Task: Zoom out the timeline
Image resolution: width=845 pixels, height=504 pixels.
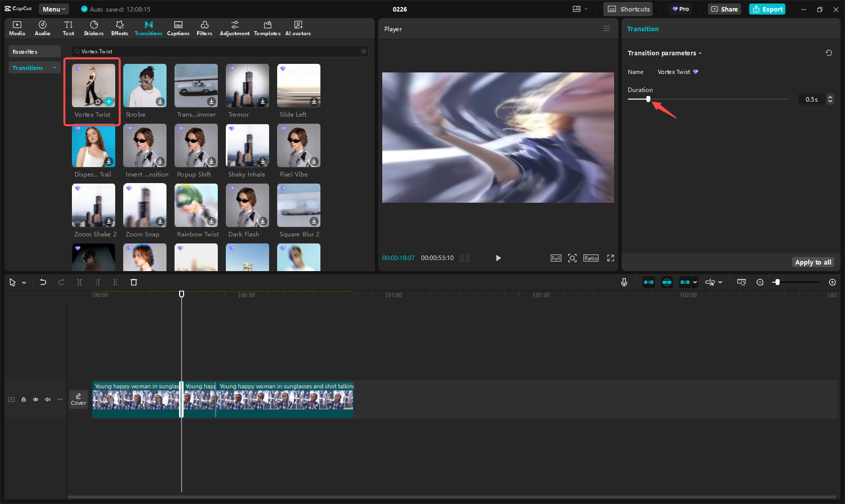Action: click(x=760, y=282)
